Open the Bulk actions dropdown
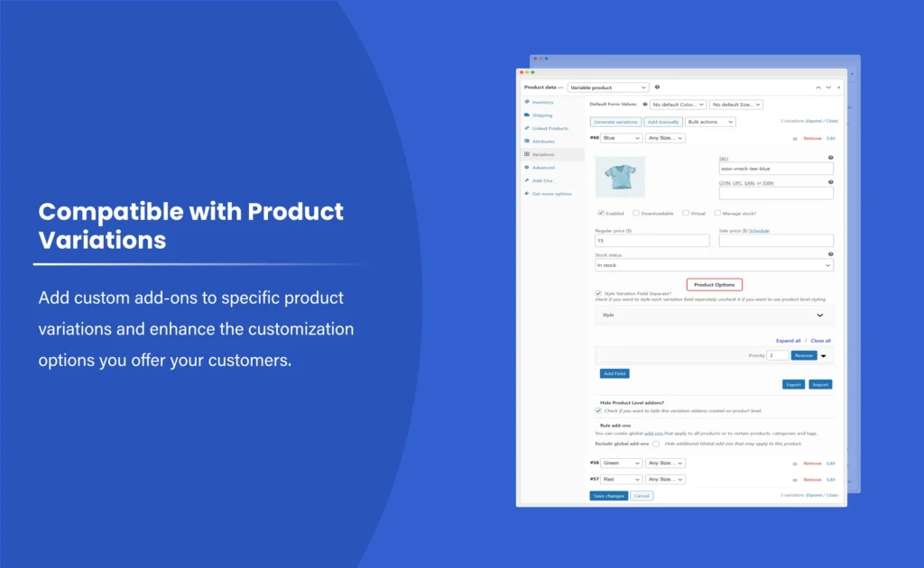 coord(710,122)
